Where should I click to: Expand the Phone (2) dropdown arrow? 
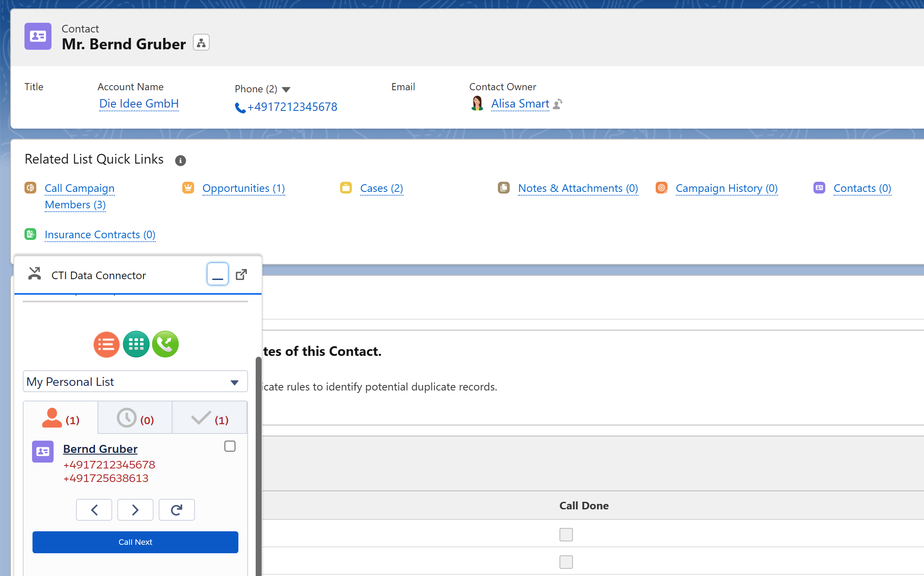286,89
